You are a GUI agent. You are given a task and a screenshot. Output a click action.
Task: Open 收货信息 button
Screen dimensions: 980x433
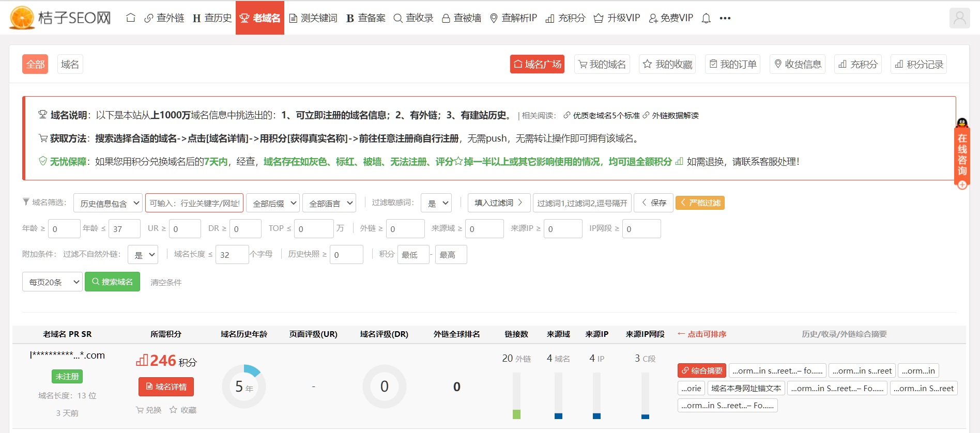[797, 64]
